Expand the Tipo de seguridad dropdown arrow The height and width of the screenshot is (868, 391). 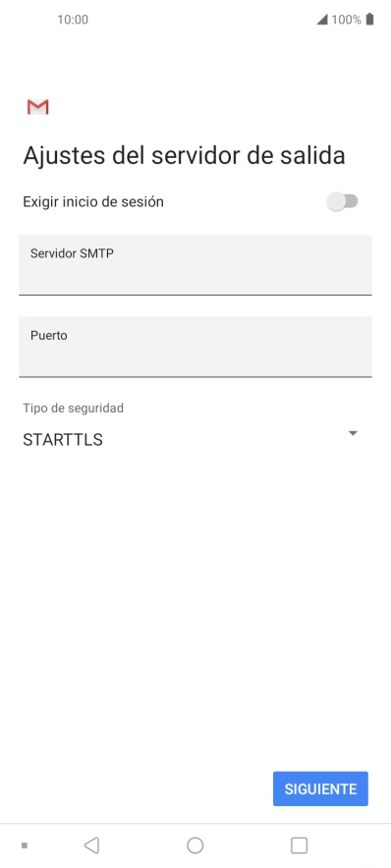click(x=353, y=433)
